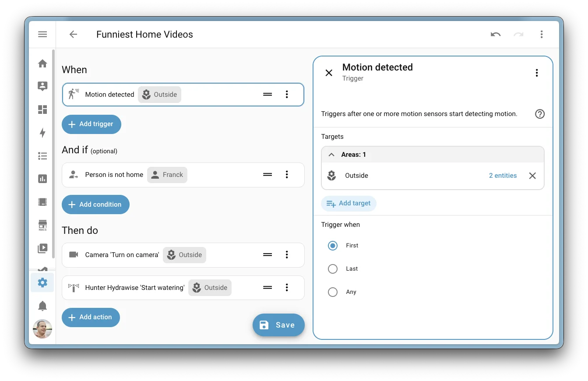
Task: Open notifications via the bell icon
Action: [42, 306]
